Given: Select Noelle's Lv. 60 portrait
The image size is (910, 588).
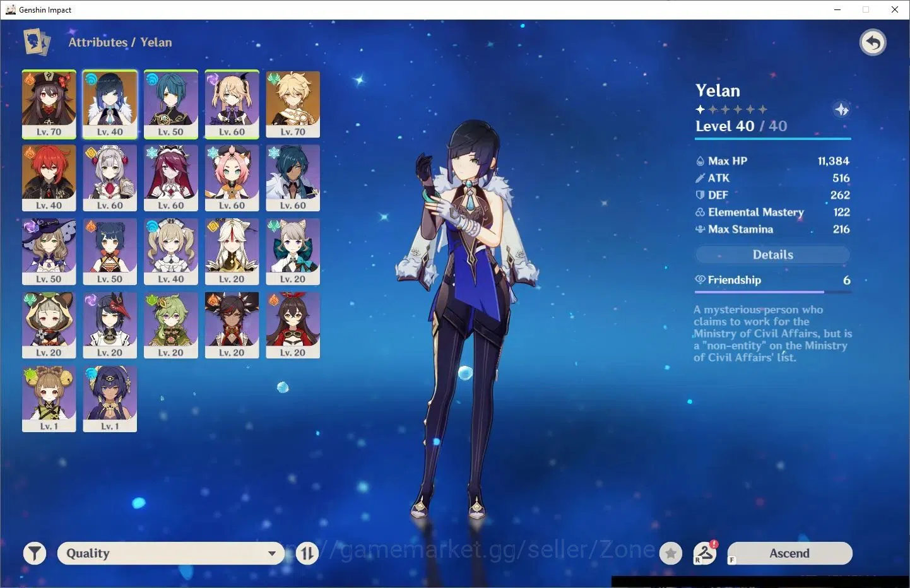Looking at the screenshot, I should pyautogui.click(x=110, y=178).
